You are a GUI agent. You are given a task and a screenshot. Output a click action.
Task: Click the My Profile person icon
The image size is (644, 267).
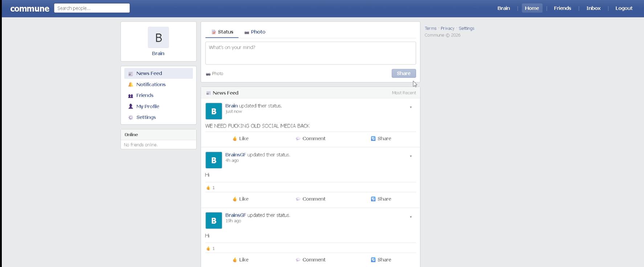(131, 106)
